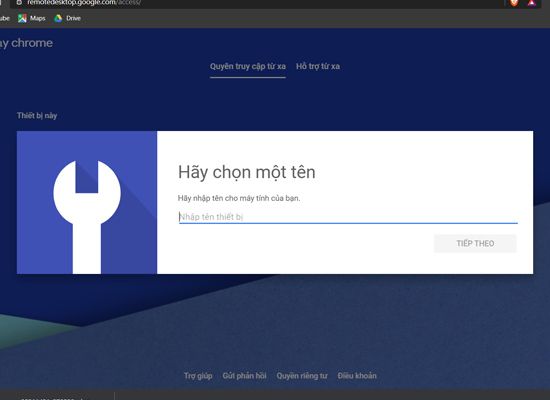This screenshot has width=550, height=400.
Task: Open the 'Điều khoản' footer link
Action: (357, 376)
